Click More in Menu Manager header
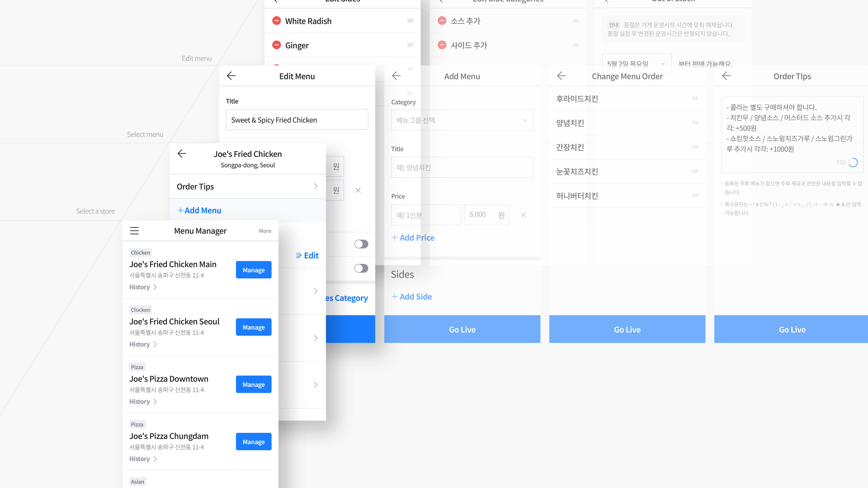The width and height of the screenshot is (868, 488). [x=265, y=231]
